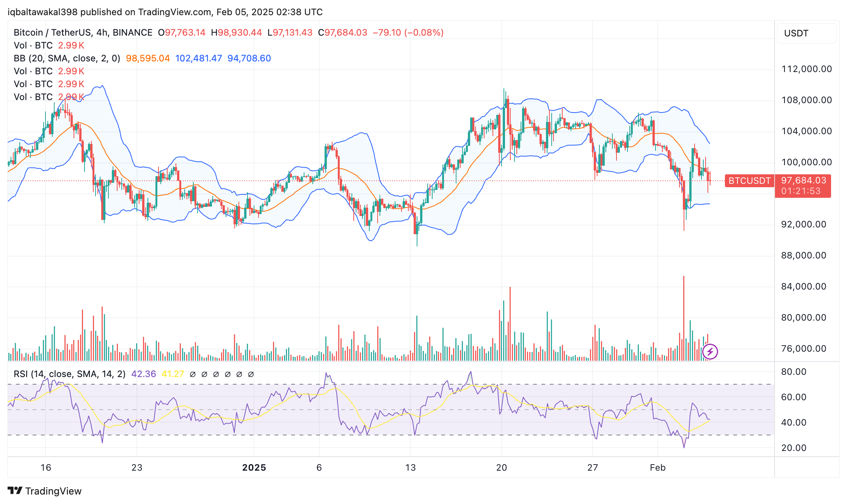Click the 100,000.00 level on the price scale

point(807,162)
